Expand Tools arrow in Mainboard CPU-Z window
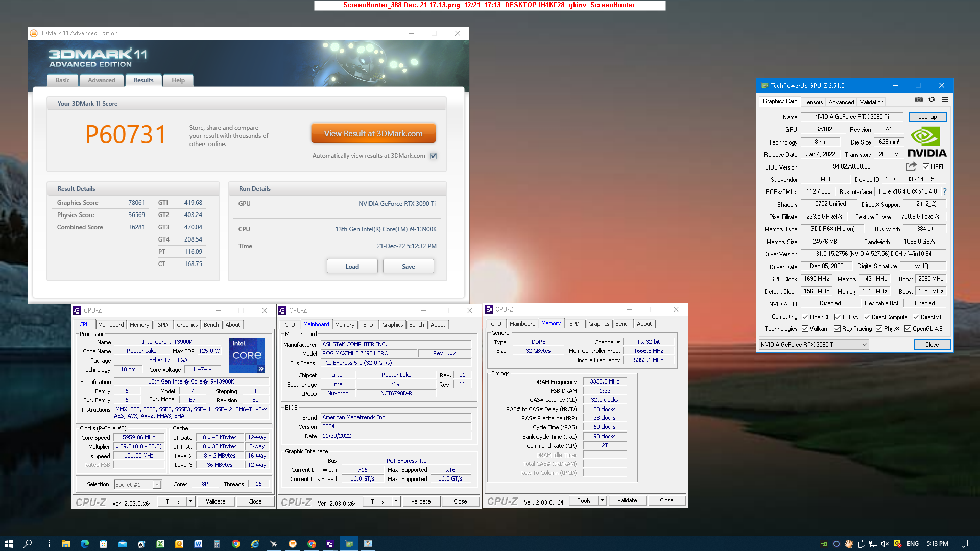 coord(396,501)
